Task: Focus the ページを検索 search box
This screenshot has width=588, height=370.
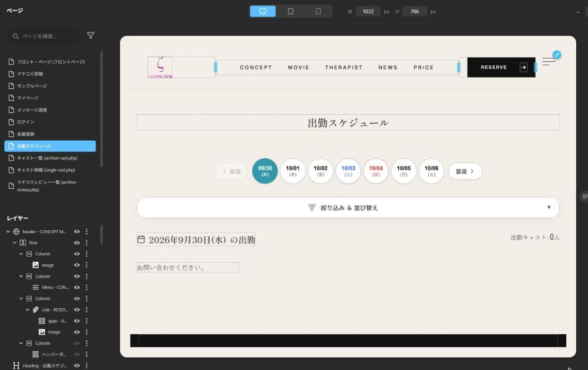Action: click(x=43, y=36)
